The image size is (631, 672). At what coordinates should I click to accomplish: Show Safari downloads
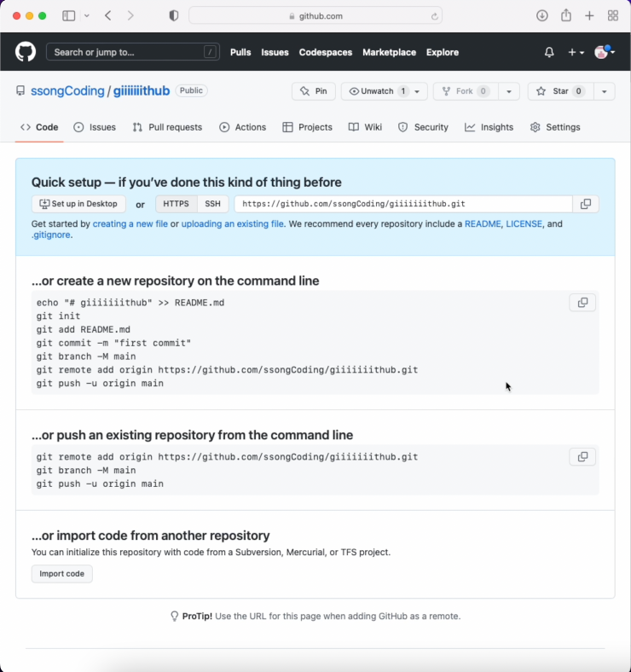(541, 16)
